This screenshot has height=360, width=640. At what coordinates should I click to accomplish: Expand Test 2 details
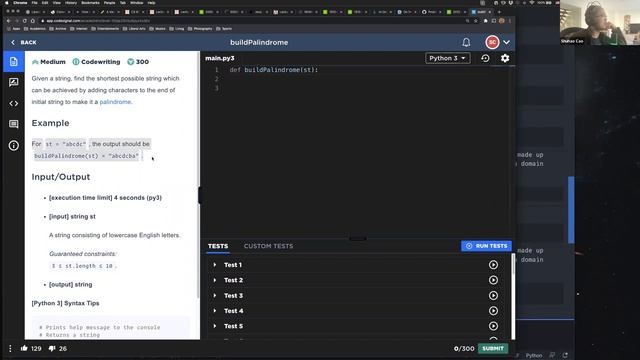click(x=215, y=280)
